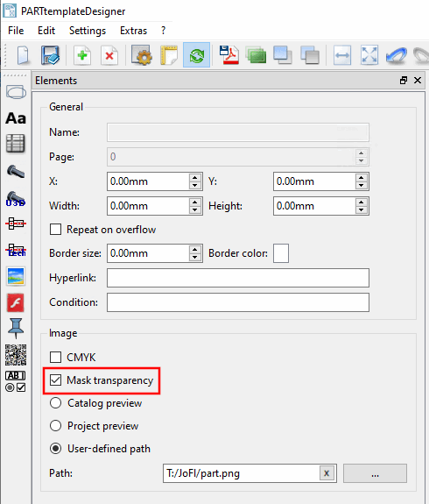The height and width of the screenshot is (504, 429).
Task: Click the Condition input field
Action: (238, 302)
